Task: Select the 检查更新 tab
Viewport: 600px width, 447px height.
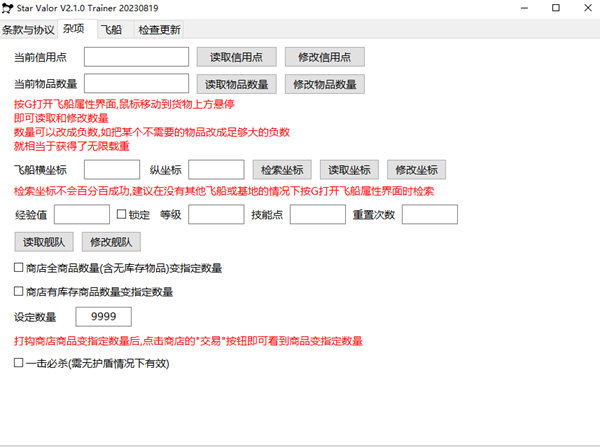Action: [159, 30]
